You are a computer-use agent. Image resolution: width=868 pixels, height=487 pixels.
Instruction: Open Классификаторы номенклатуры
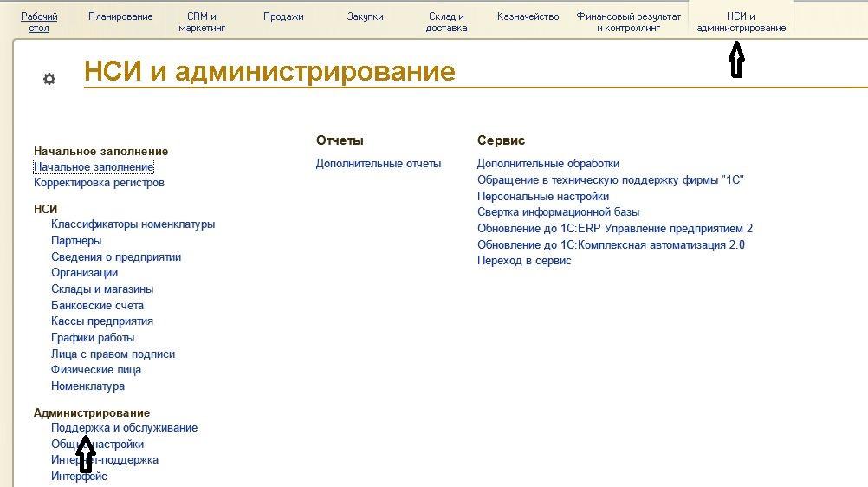133,224
